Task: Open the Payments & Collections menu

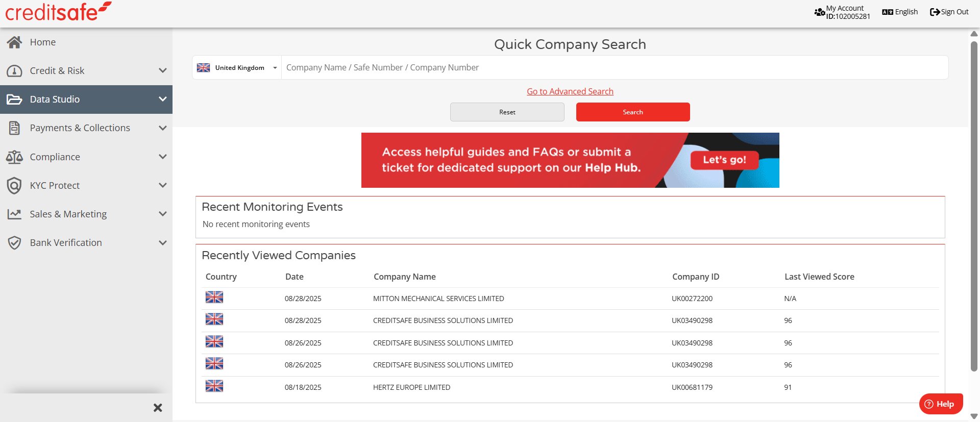Action: tap(86, 128)
